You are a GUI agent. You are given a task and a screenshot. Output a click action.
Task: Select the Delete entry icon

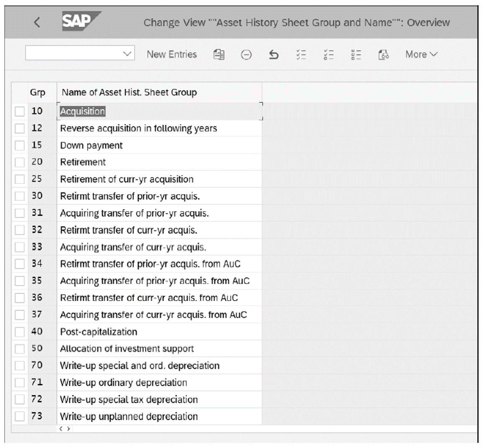(x=246, y=54)
